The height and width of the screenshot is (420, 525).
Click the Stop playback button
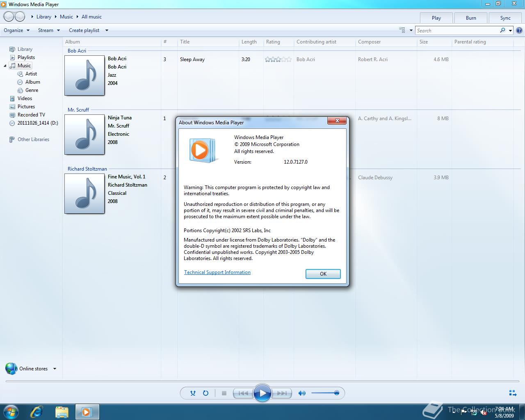[224, 393]
